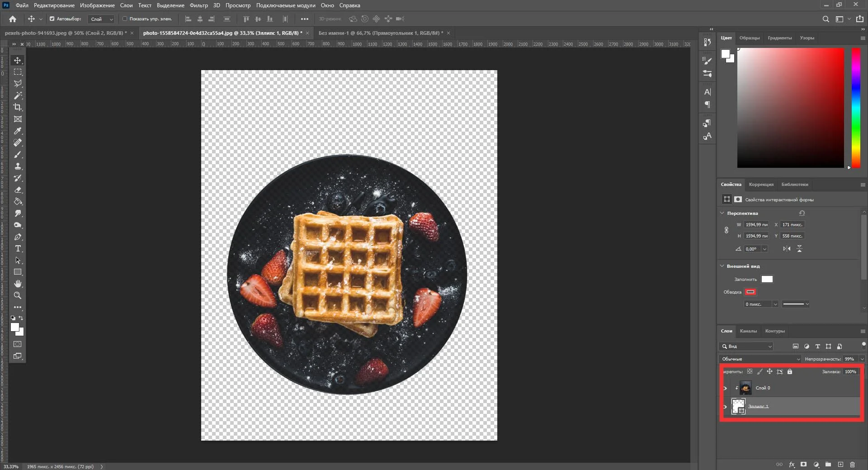Select the Hand tool
The width and height of the screenshot is (868, 470).
coord(18,284)
